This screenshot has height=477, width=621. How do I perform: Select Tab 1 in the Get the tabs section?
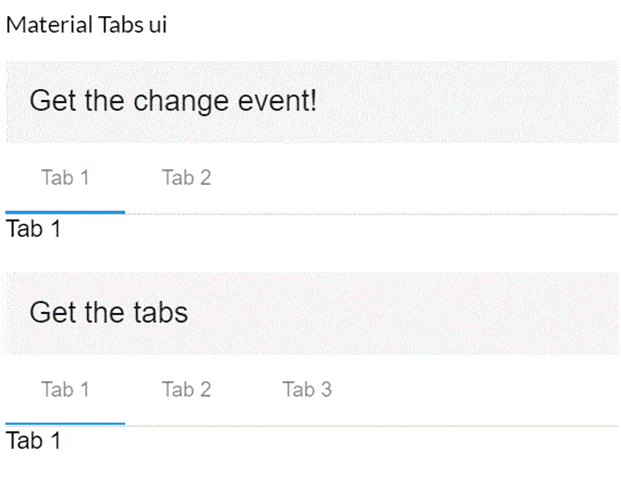(x=65, y=389)
